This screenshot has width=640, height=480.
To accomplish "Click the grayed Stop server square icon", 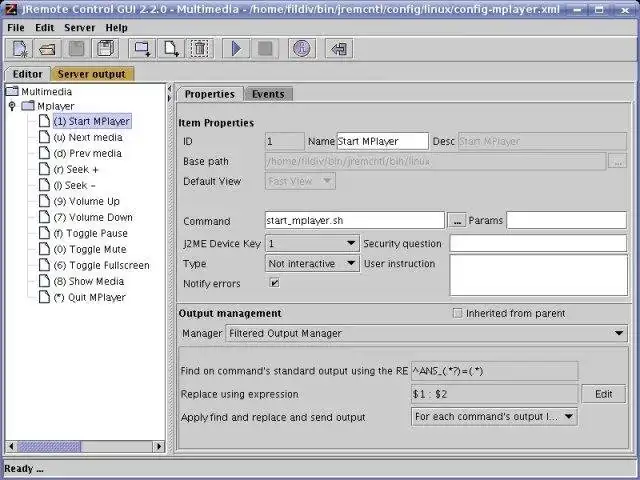I will 265,49.
